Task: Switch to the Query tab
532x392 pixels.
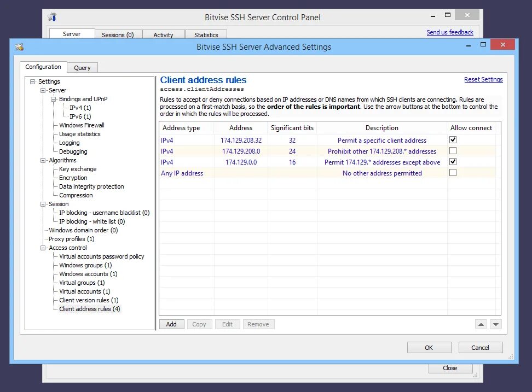Action: click(82, 68)
